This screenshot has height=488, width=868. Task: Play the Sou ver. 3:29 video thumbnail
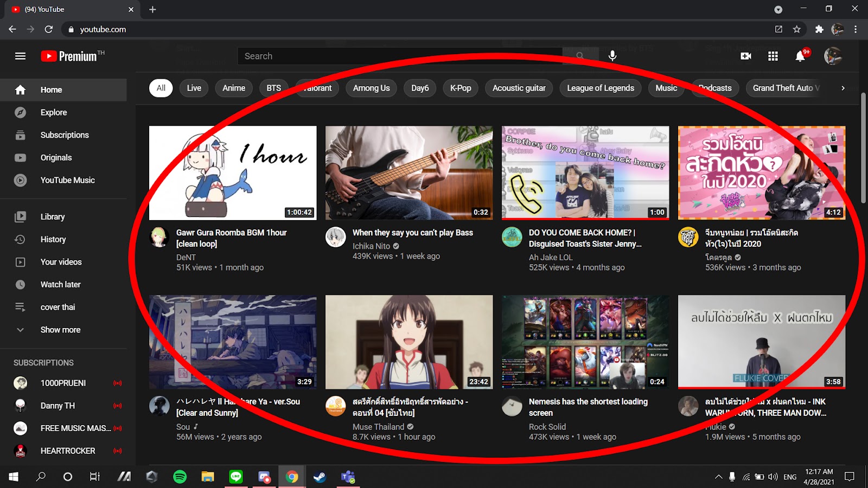tap(233, 342)
